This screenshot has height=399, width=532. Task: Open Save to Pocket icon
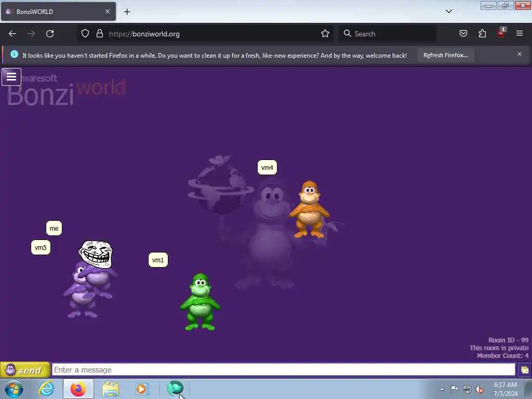point(463,34)
